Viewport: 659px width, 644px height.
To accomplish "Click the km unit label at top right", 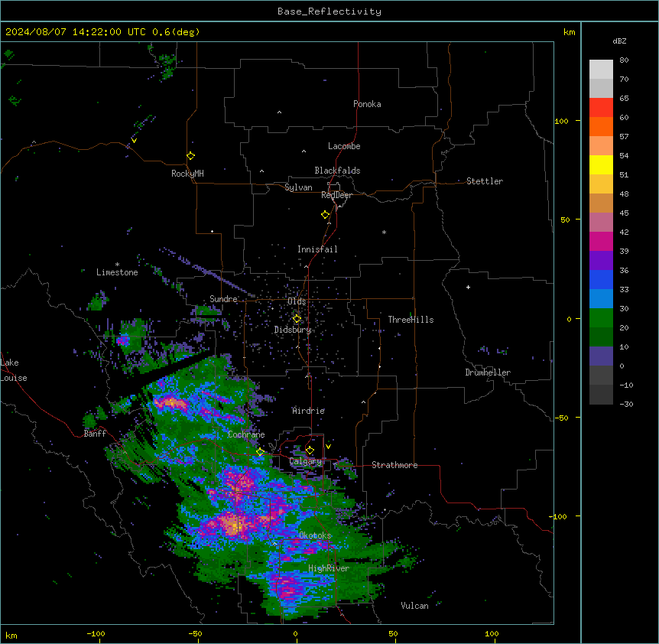I will coord(570,32).
